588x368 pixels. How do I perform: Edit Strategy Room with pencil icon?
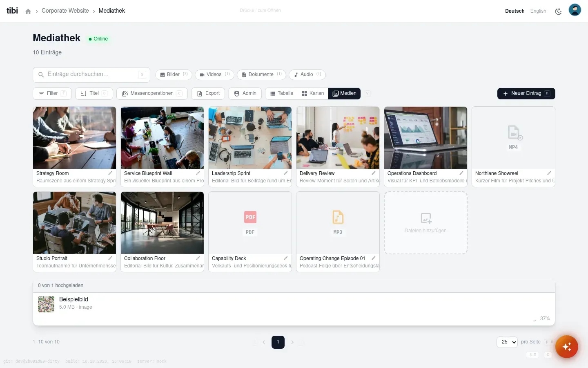(110, 173)
